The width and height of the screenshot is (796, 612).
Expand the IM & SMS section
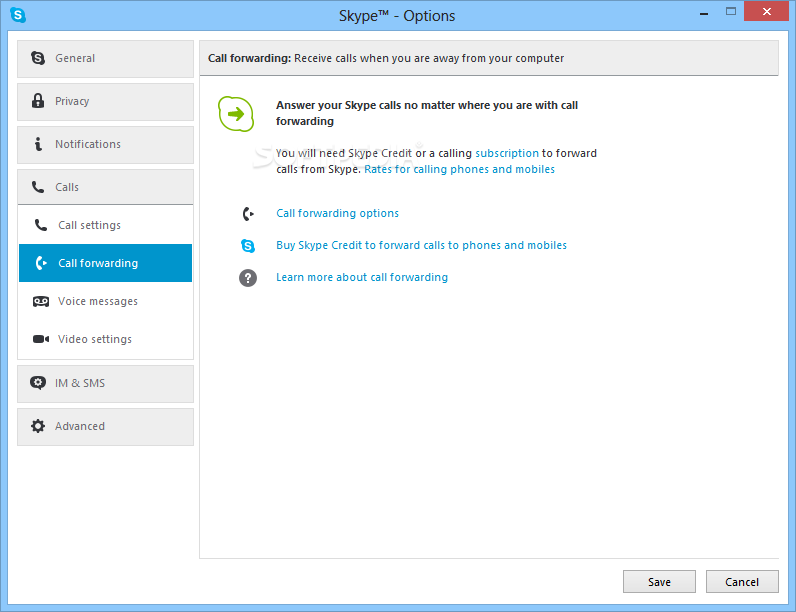[x=106, y=384]
